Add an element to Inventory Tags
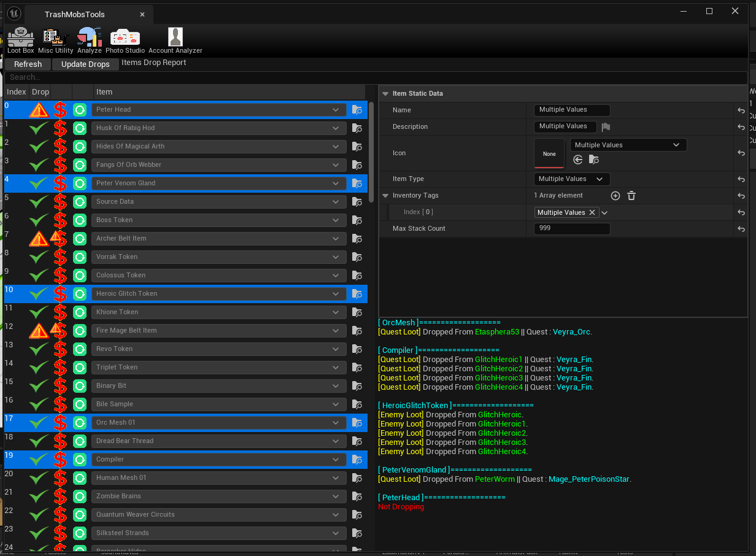The height and width of the screenshot is (556, 756). tap(615, 196)
